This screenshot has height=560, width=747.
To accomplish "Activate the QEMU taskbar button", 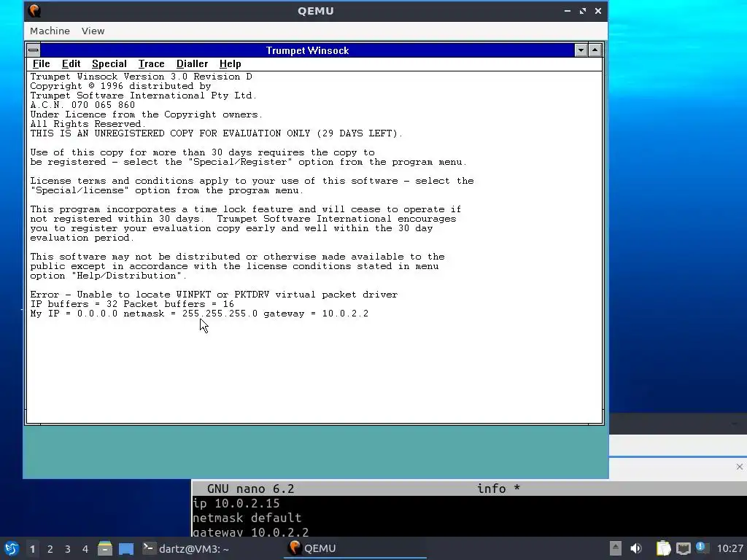I will coord(355,548).
